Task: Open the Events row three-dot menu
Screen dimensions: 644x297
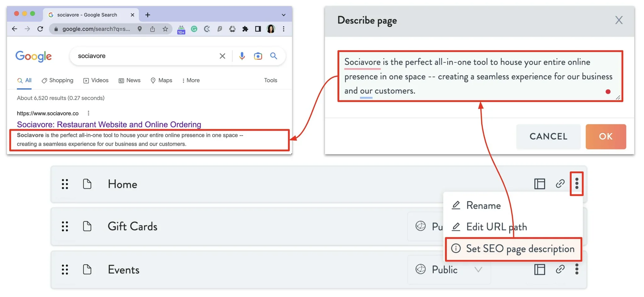Action: click(577, 269)
